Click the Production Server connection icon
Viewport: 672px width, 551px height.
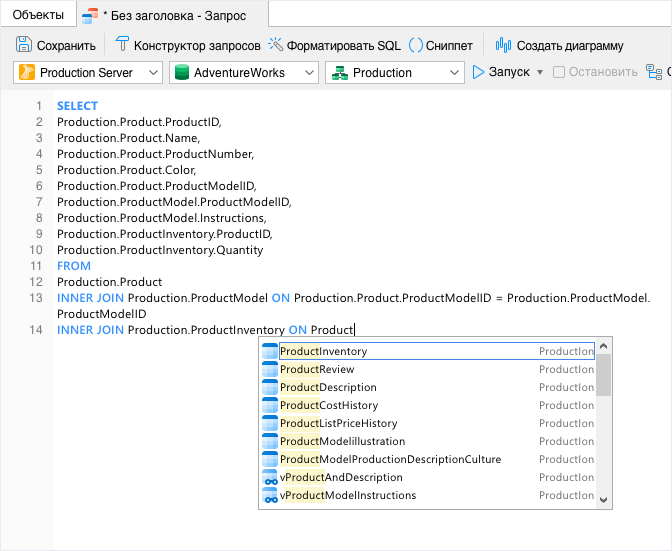click(27, 72)
